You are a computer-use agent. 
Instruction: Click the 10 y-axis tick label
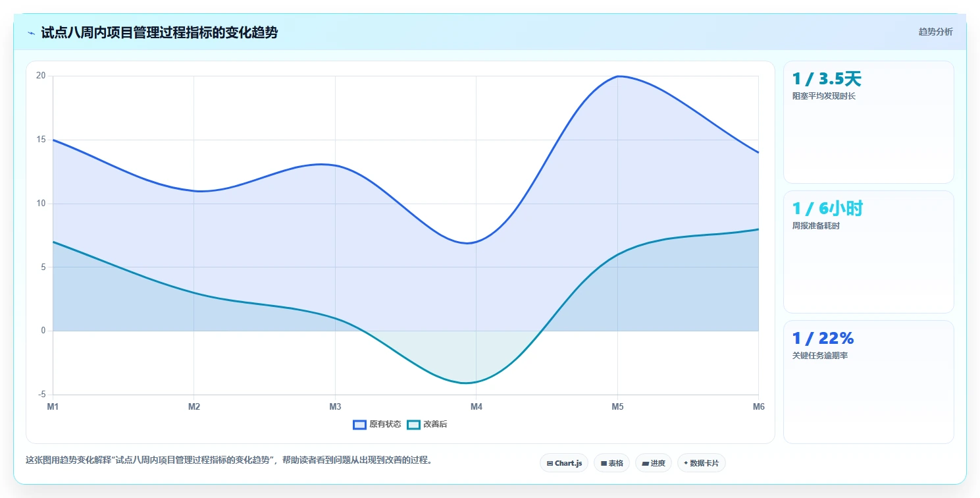click(41, 204)
